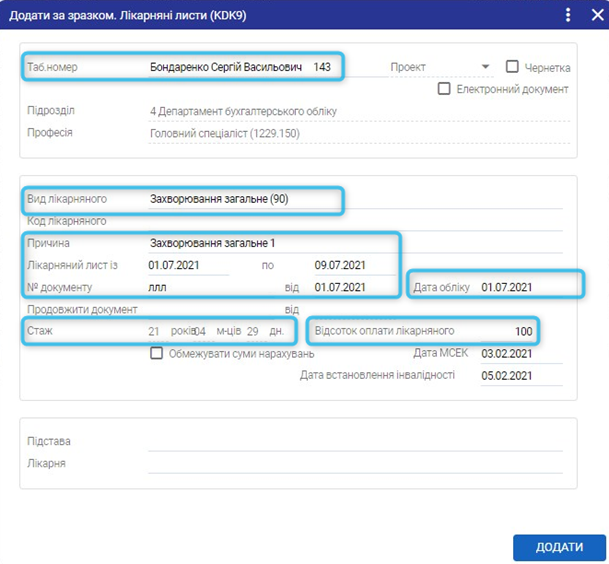The image size is (609, 564).
Task: Select the Вид лікарняного field
Action: pos(240,199)
